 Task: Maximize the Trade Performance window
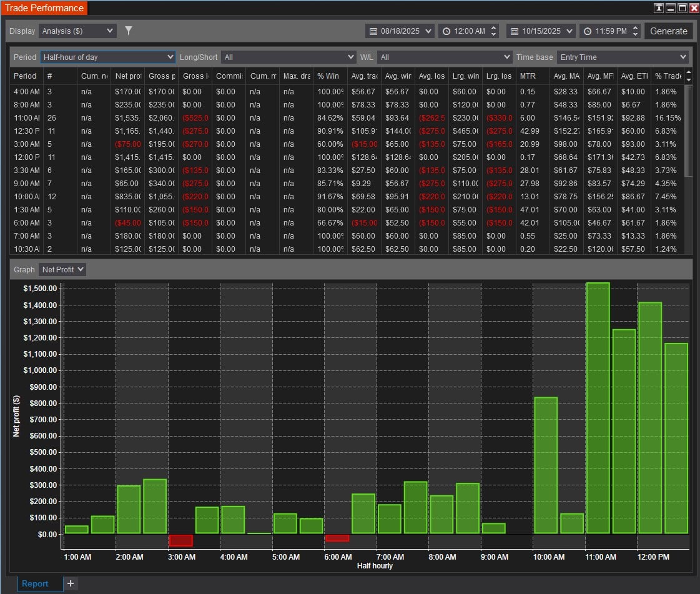pos(683,8)
